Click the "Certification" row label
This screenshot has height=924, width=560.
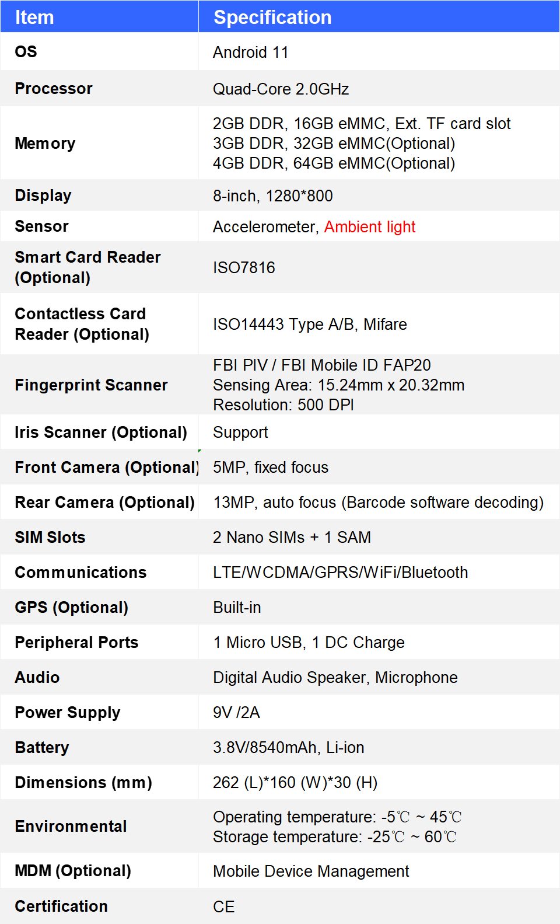tap(61, 906)
